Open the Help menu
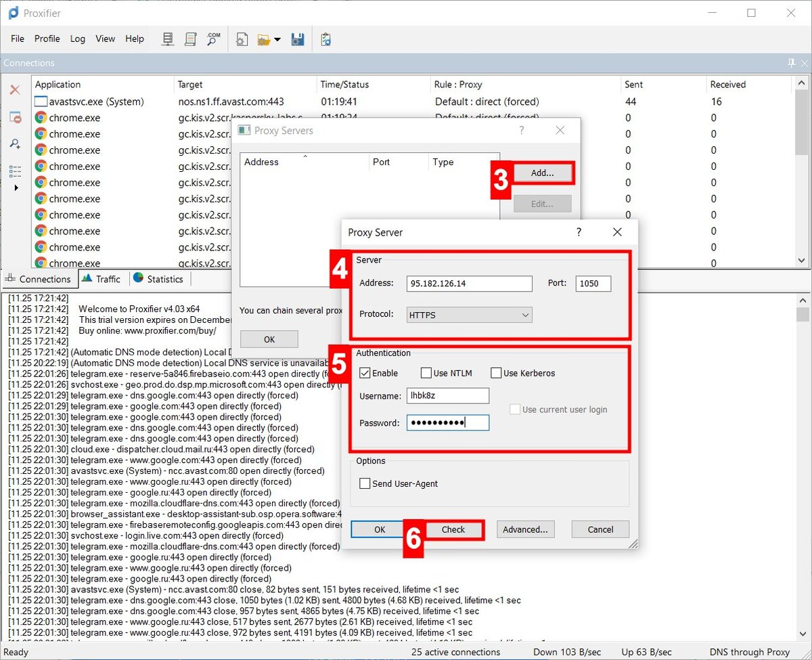The width and height of the screenshot is (812, 660). click(x=135, y=39)
